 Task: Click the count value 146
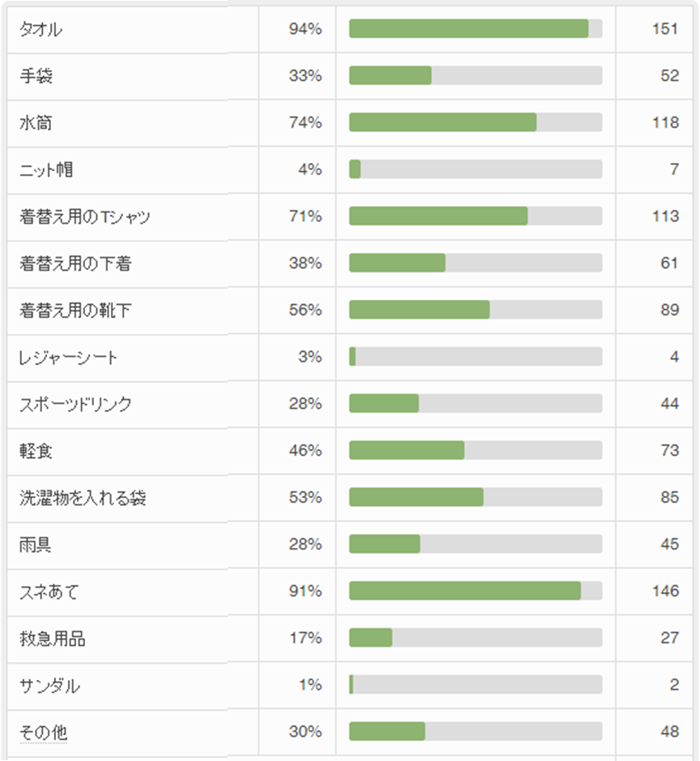(x=665, y=592)
